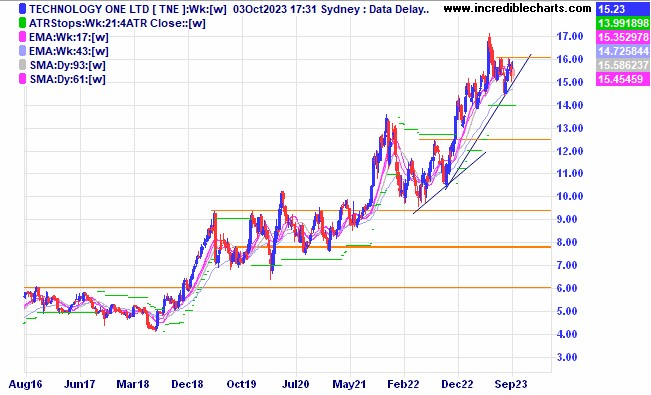The image size is (651, 395).
Task: Click the Dec22 date axis label
Action: click(x=458, y=384)
